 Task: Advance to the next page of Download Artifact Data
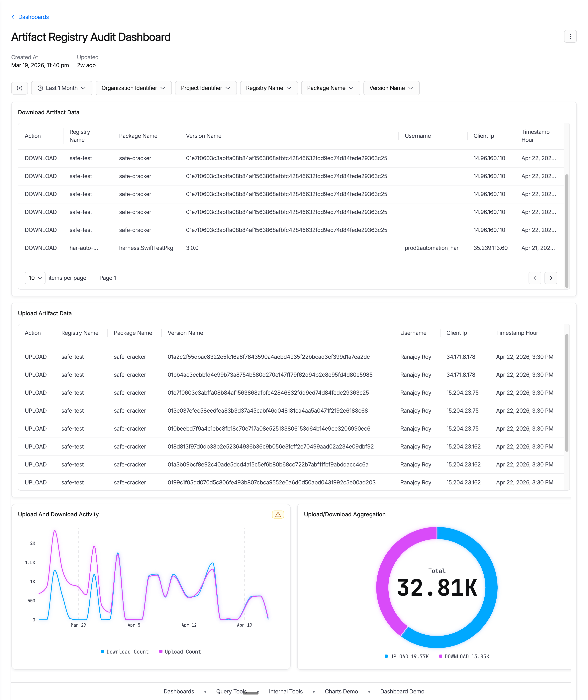point(551,278)
